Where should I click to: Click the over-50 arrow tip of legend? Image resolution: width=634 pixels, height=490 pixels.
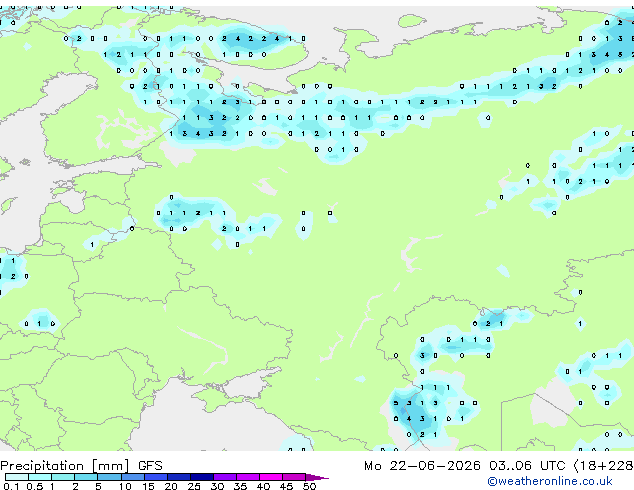coord(317,477)
